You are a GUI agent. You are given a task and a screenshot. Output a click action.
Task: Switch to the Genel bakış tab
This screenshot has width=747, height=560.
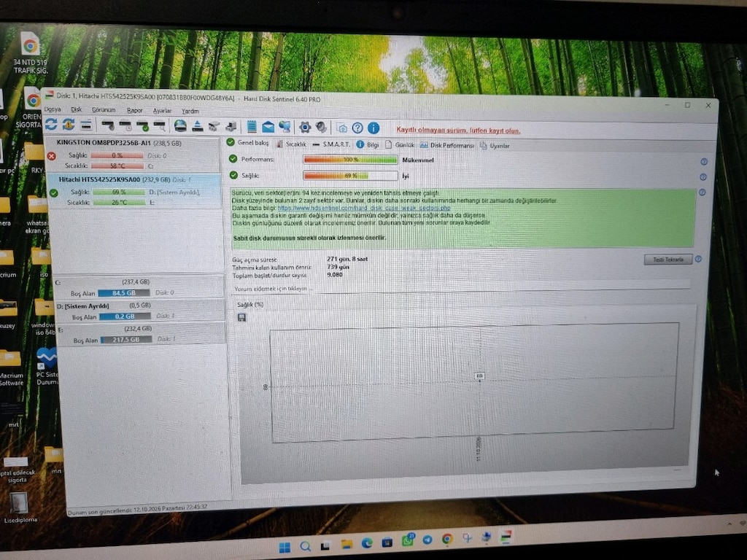[x=248, y=142]
